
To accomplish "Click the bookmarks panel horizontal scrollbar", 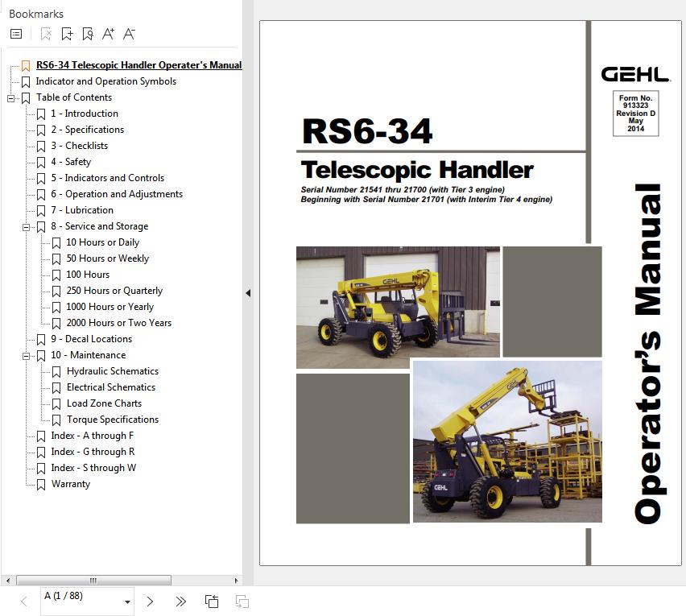I will point(93,580).
